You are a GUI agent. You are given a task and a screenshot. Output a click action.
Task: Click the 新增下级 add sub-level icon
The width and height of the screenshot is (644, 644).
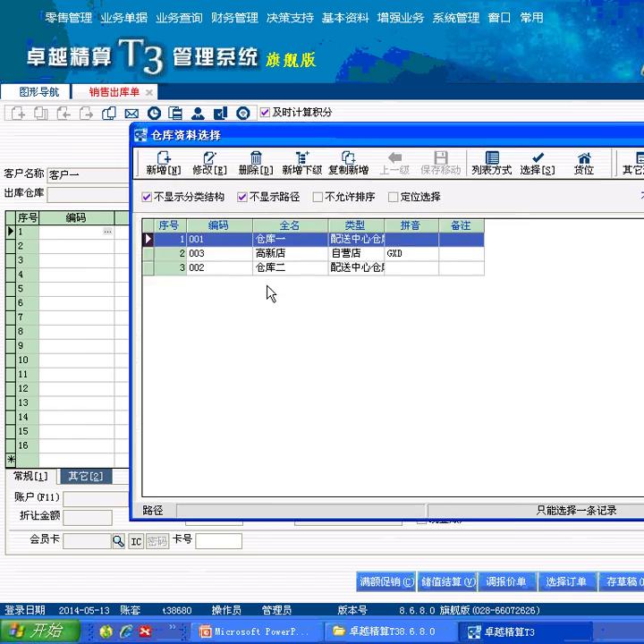point(302,157)
